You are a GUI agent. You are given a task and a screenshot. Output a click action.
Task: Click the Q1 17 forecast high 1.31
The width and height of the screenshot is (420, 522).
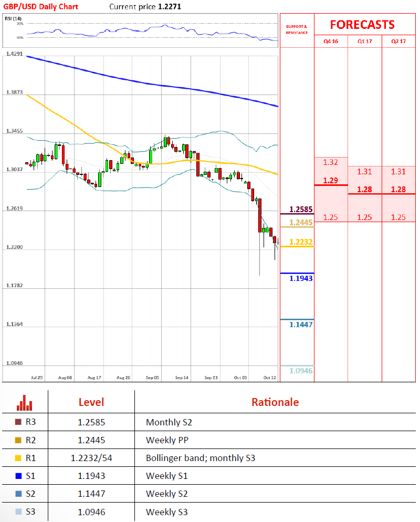pos(364,171)
